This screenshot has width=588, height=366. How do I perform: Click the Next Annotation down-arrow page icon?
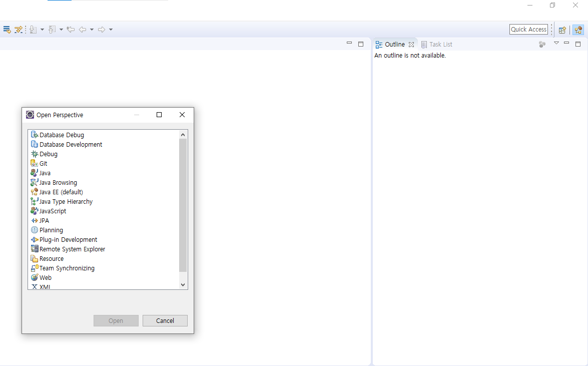[x=33, y=29]
